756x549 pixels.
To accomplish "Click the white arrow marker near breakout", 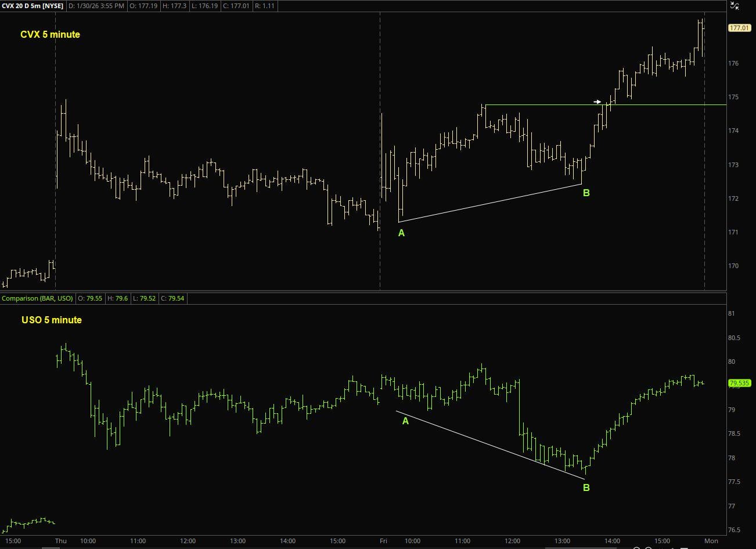I will tap(597, 102).
